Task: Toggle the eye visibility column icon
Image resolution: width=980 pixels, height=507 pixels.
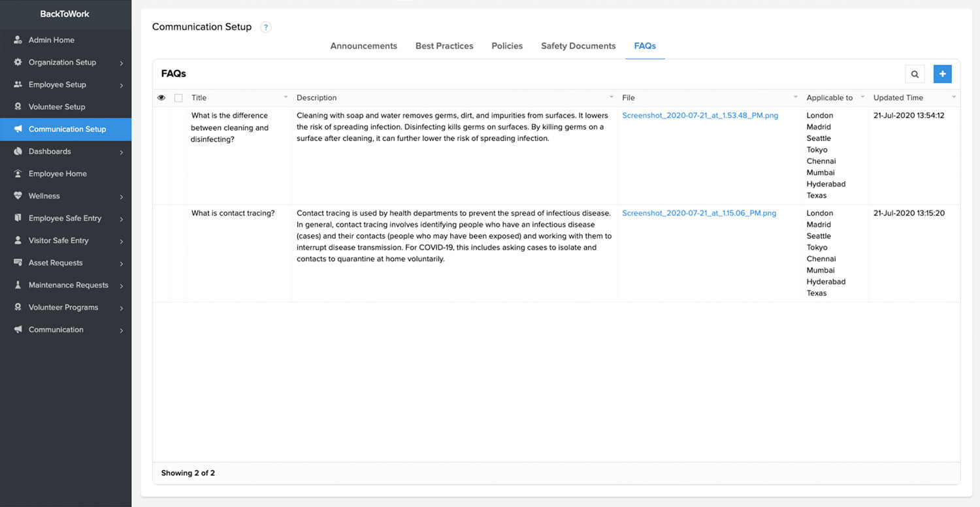Action: [161, 98]
